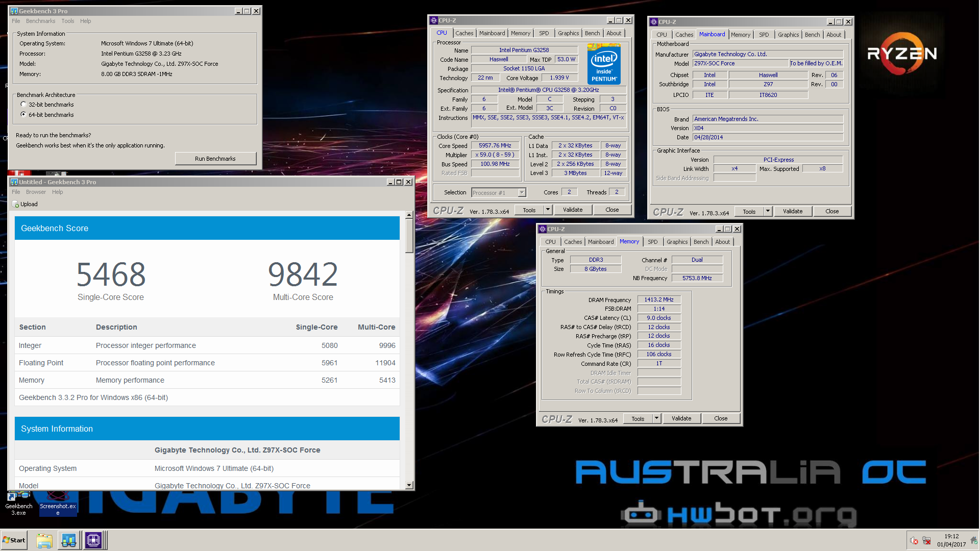Switch to Bench tab in CPU-Z Memory window
Viewport: 980px width, 551px height.
[x=701, y=242]
